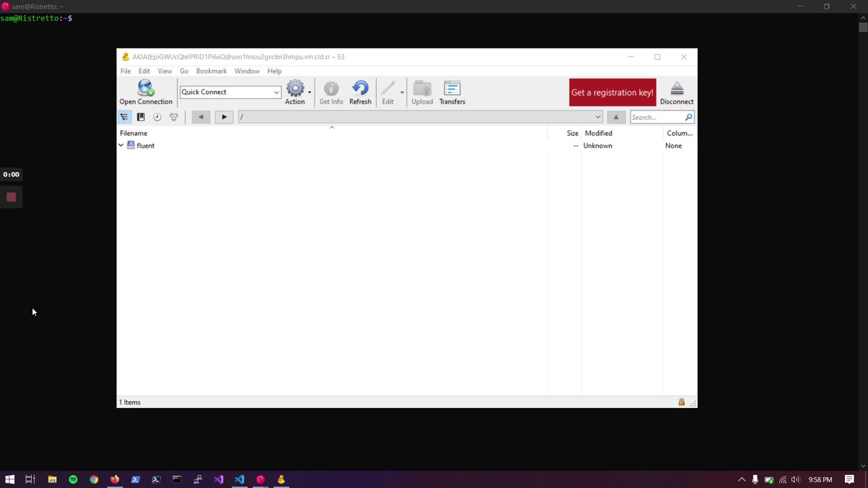
Task: Go up to the parent folder
Action: coord(616,117)
